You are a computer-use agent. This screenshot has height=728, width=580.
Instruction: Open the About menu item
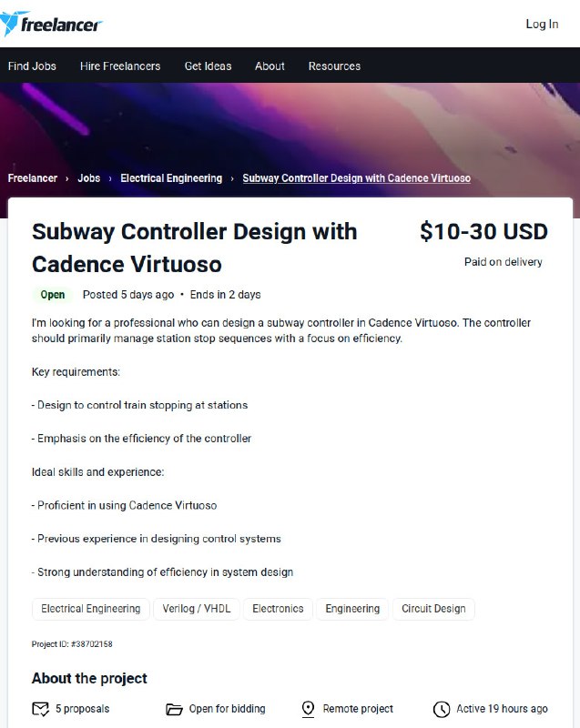click(270, 66)
